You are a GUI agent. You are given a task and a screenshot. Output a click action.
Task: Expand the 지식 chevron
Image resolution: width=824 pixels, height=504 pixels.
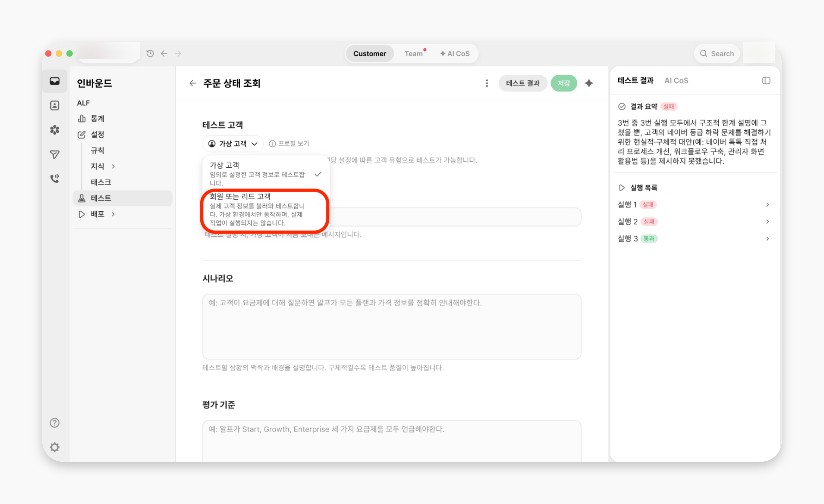pyautogui.click(x=113, y=166)
